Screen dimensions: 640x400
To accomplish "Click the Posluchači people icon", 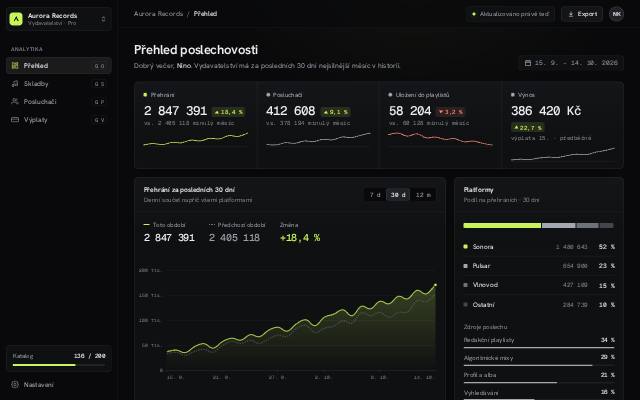I will pyautogui.click(x=15, y=101).
